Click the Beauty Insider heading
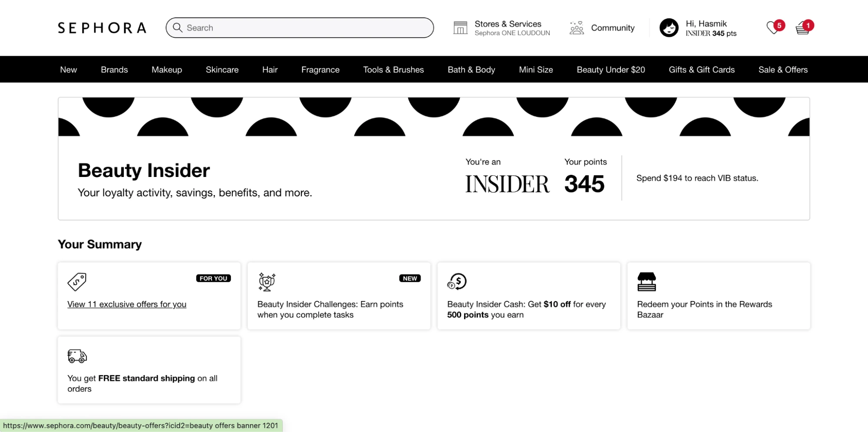 [x=144, y=170]
